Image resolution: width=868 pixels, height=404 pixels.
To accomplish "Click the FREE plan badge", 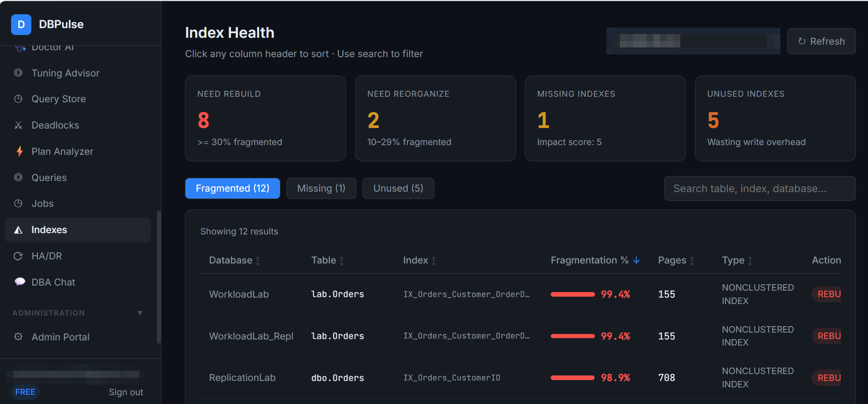I will point(25,392).
